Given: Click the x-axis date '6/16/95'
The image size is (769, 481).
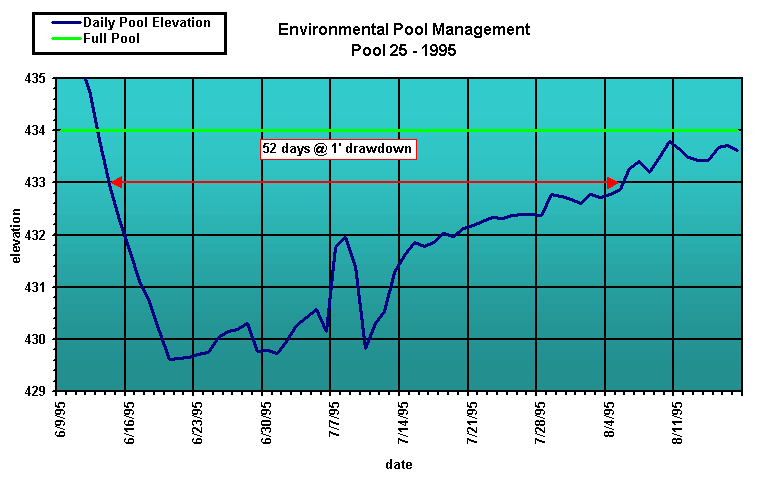Looking at the screenshot, I should pyautogui.click(x=129, y=423).
